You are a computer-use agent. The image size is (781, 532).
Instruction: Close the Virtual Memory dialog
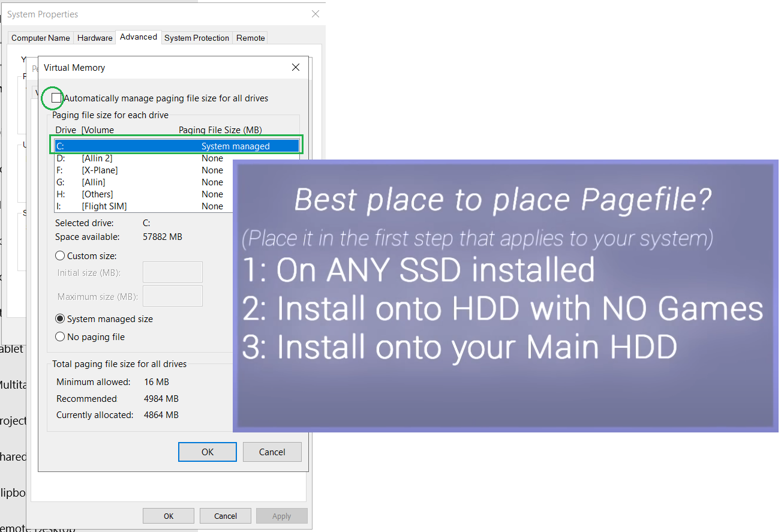295,68
